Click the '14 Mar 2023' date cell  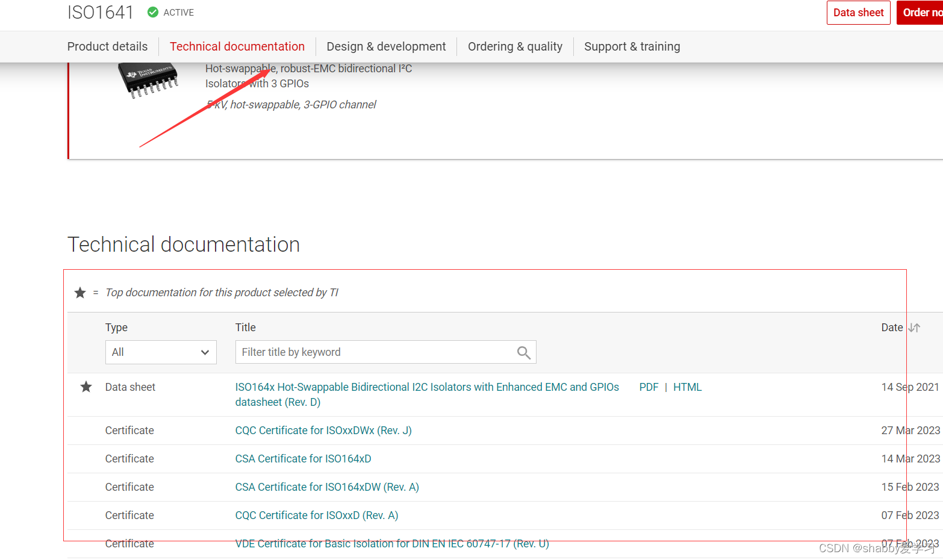coord(910,459)
